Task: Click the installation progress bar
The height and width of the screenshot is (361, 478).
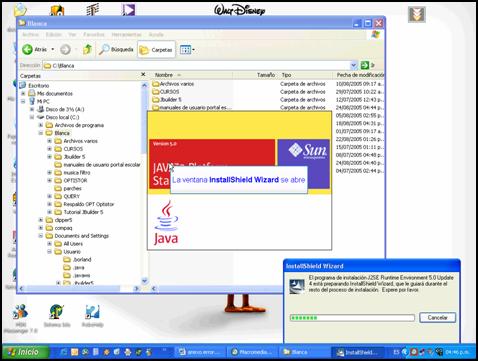Action: pyautogui.click(x=352, y=318)
